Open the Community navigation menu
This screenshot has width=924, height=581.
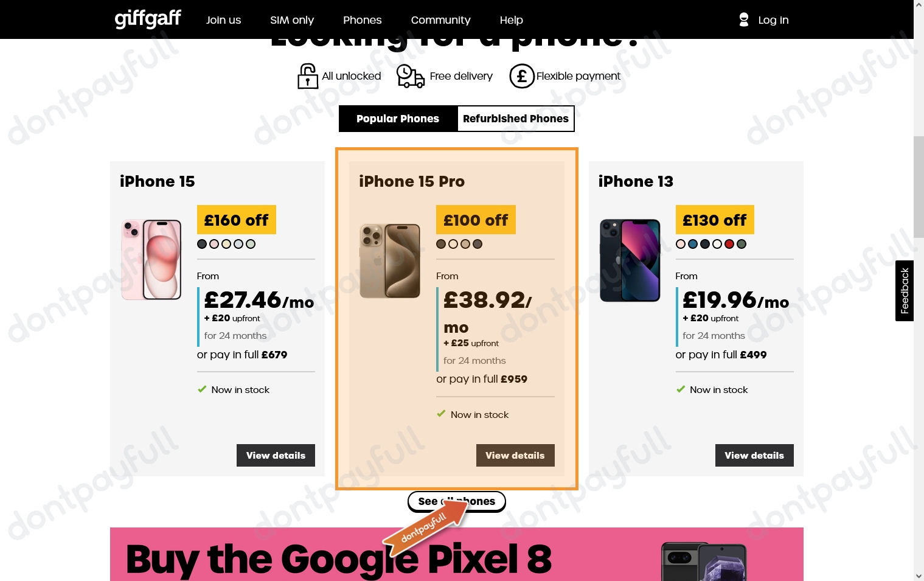point(440,19)
